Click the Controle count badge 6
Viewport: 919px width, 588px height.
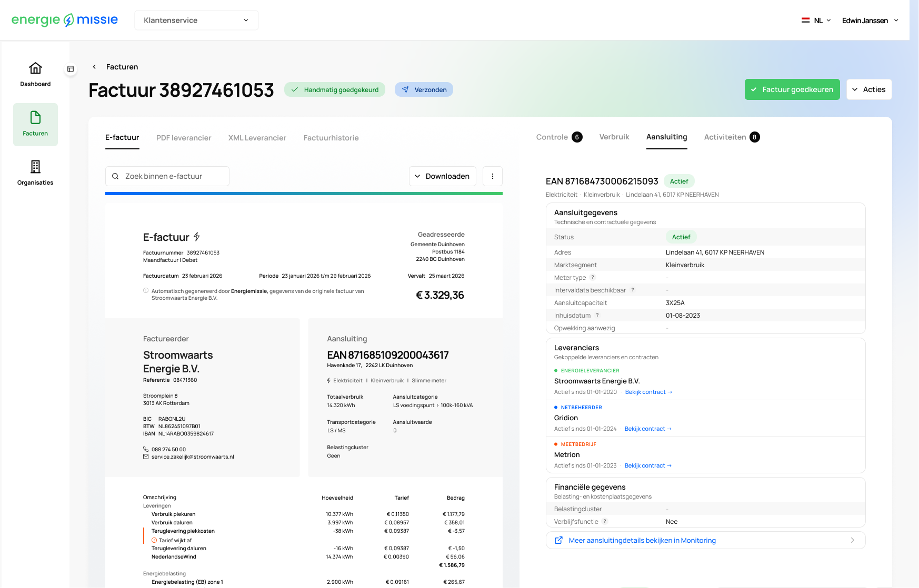[577, 137]
